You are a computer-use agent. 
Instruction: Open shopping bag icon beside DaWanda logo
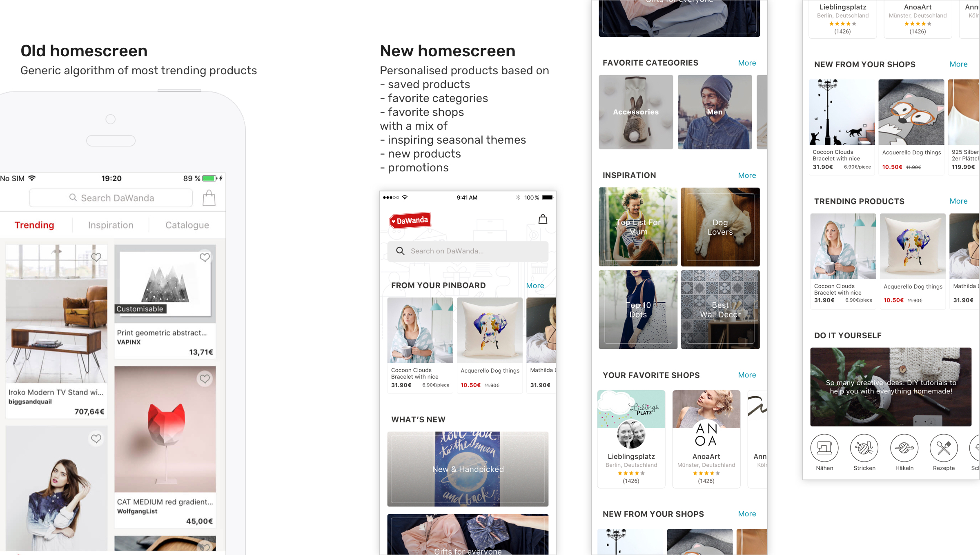(543, 219)
